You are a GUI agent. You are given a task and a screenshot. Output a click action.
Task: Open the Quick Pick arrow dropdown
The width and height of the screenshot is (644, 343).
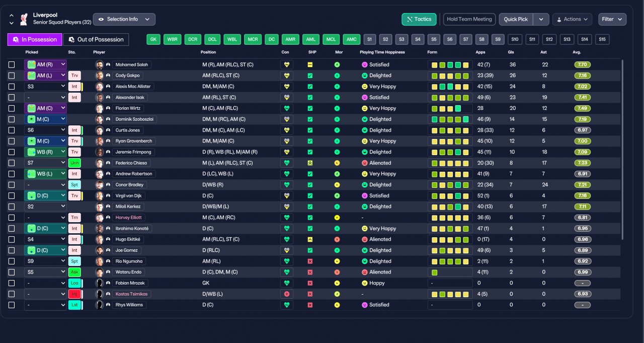(x=541, y=19)
